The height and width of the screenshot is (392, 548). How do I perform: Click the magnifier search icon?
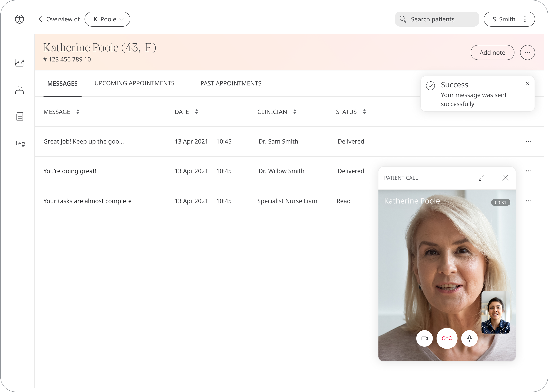pyautogui.click(x=403, y=19)
